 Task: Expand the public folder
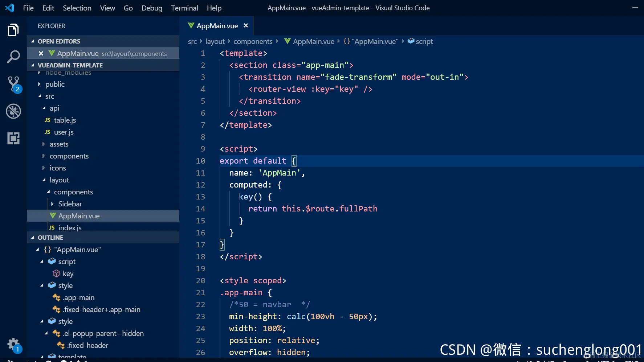click(x=103, y=84)
